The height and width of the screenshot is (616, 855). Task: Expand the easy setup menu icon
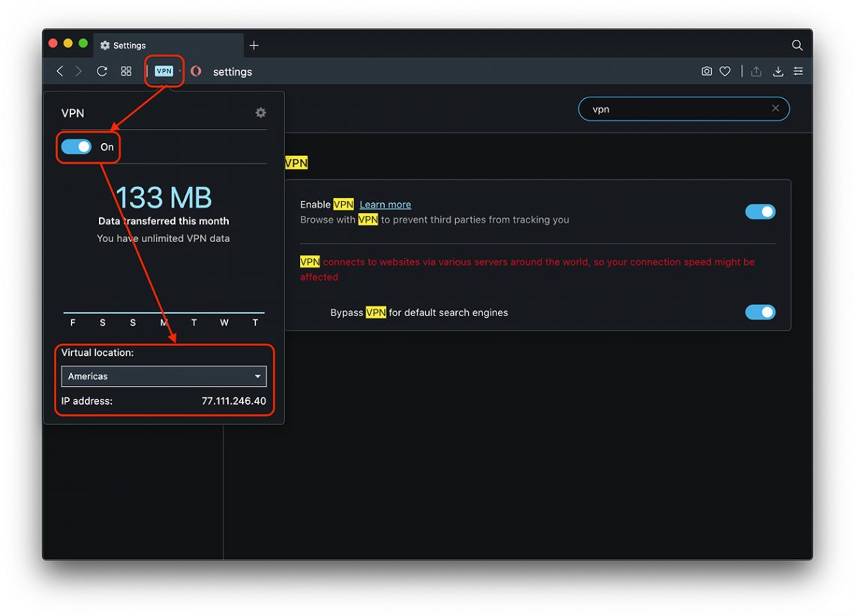pos(798,70)
